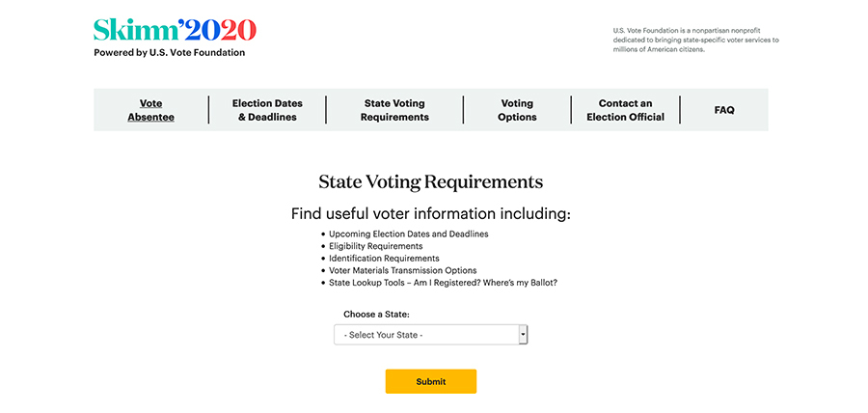This screenshot has height=413, width=868.
Task: Open the Vote Absentee menu item
Action: [x=151, y=110]
